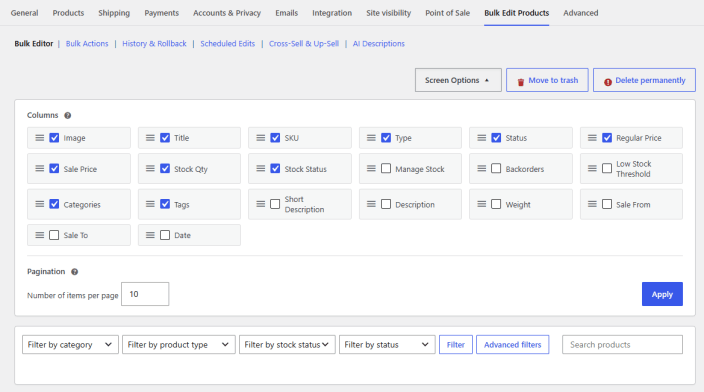The height and width of the screenshot is (392, 704).
Task: Click the drag handle icon for Backorders
Action: 482,168
